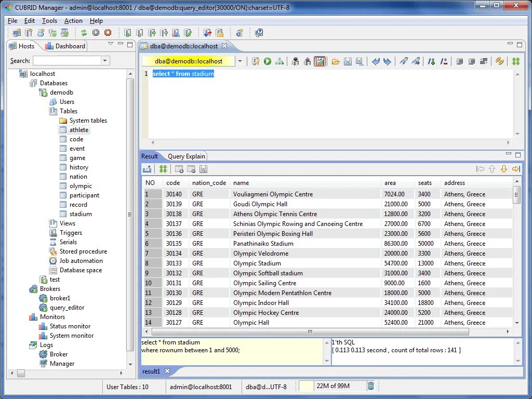The height and width of the screenshot is (399, 532).
Task: Open a SQL file via the folder icon
Action: (336, 61)
